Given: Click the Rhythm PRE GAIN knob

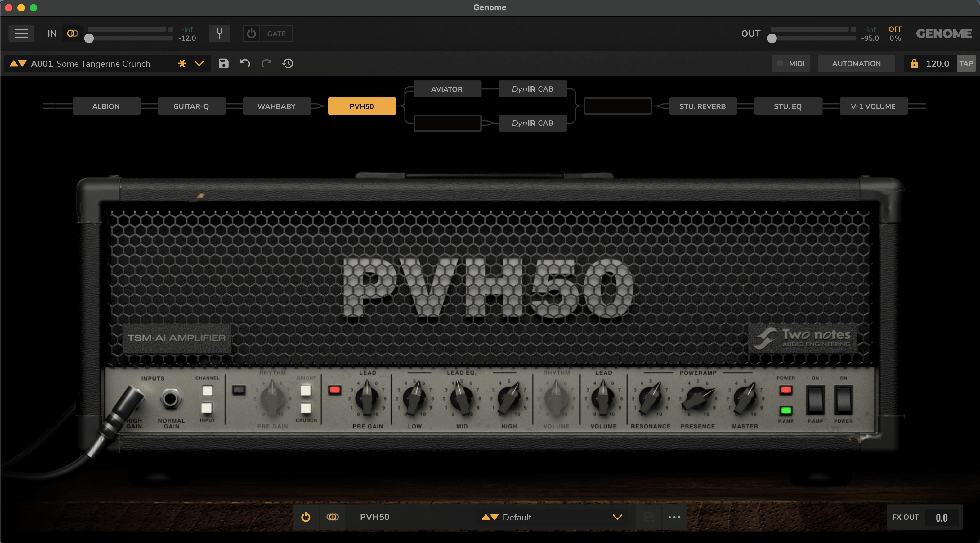Looking at the screenshot, I should click(272, 399).
